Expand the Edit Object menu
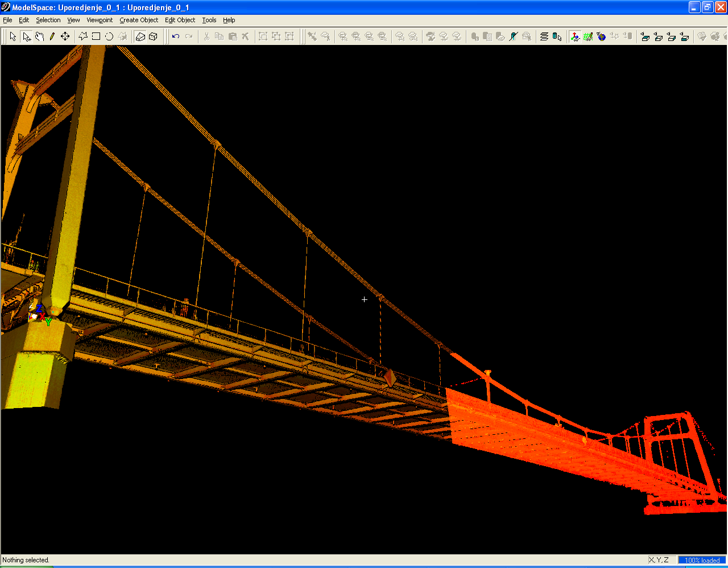The image size is (728, 568). point(180,20)
